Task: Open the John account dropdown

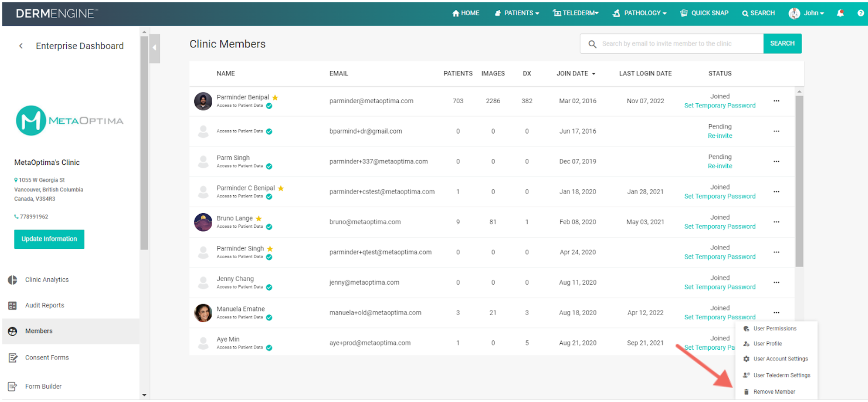Action: click(x=814, y=13)
